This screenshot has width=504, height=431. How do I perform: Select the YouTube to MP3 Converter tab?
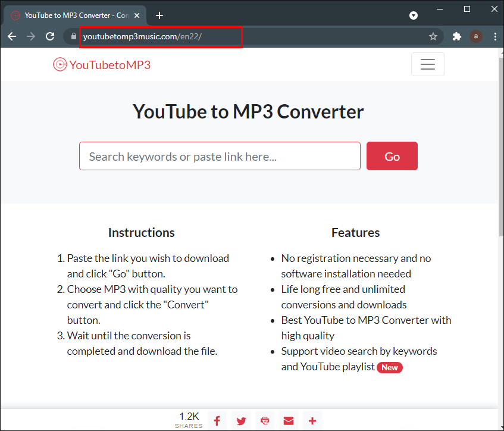(74, 15)
